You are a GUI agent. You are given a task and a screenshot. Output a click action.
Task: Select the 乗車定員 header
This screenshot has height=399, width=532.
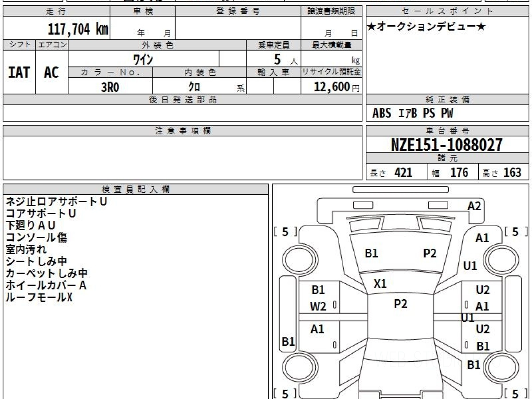tap(274, 45)
